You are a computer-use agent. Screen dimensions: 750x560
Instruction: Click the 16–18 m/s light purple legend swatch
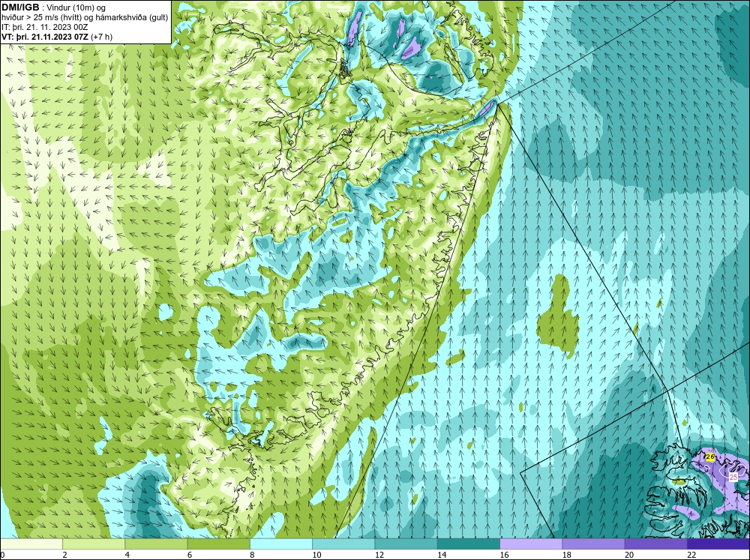coord(531,544)
